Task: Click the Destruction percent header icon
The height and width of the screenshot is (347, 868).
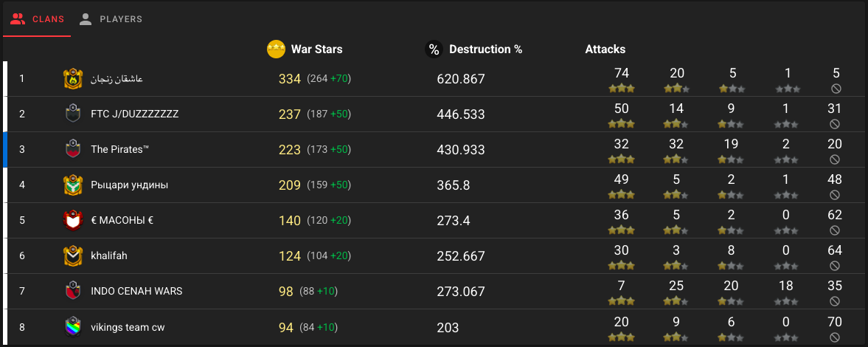Action: click(x=434, y=49)
